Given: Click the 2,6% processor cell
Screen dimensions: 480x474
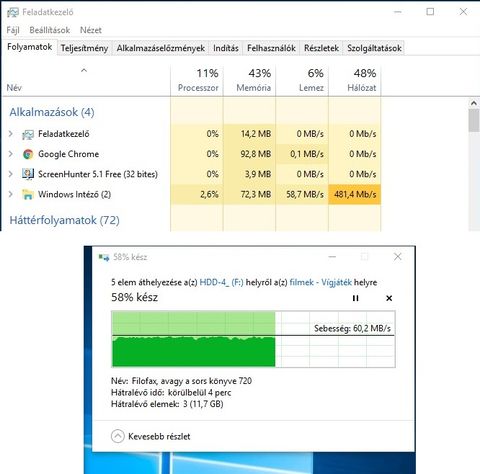Looking at the screenshot, I should [x=197, y=194].
